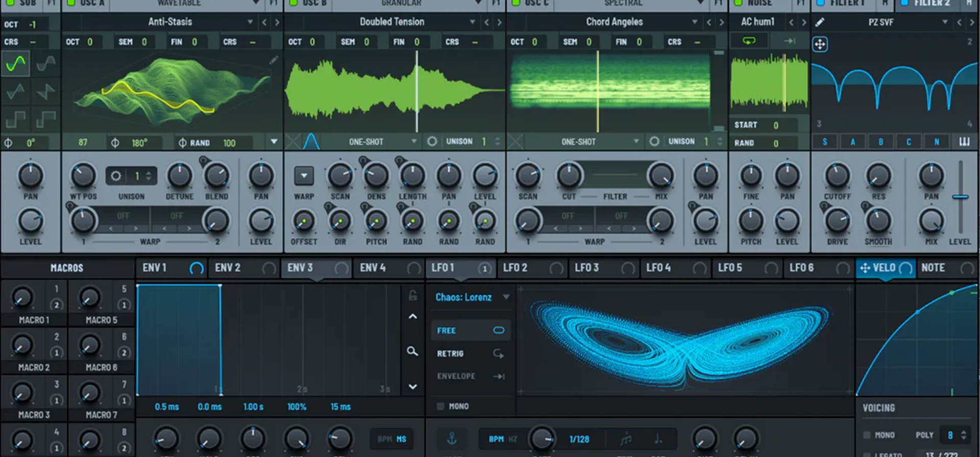This screenshot has height=457, width=980.
Task: Select the sine waveform for the sub oscillator
Action: click(15, 64)
